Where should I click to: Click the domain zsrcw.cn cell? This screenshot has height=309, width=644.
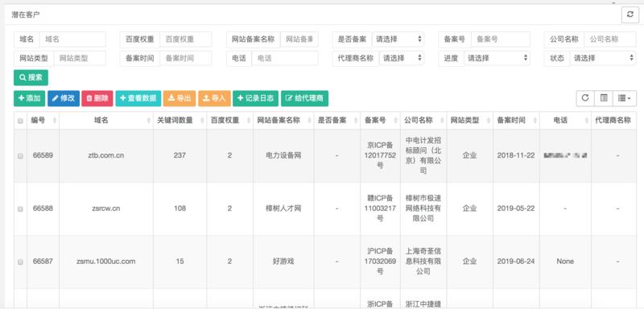pyautogui.click(x=106, y=208)
